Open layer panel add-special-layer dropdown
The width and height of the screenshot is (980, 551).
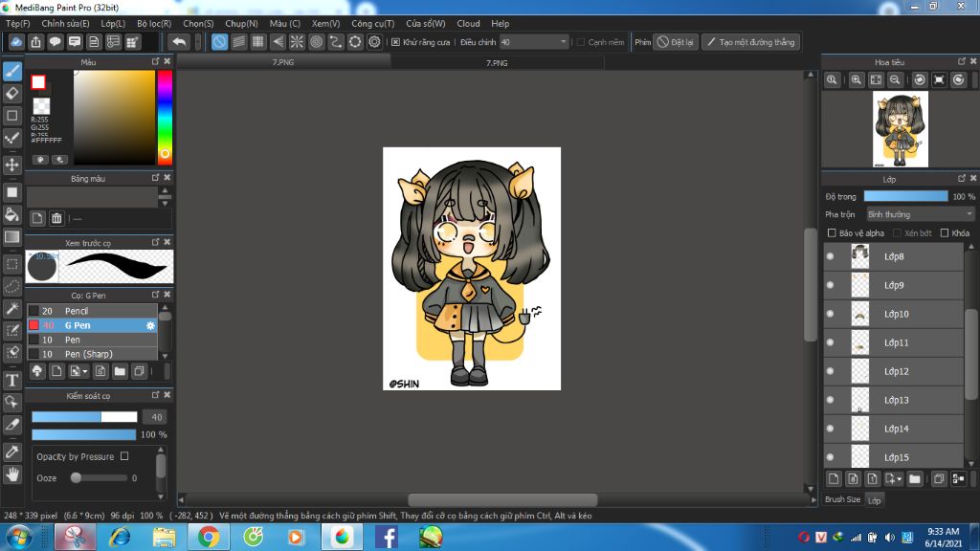(900, 479)
